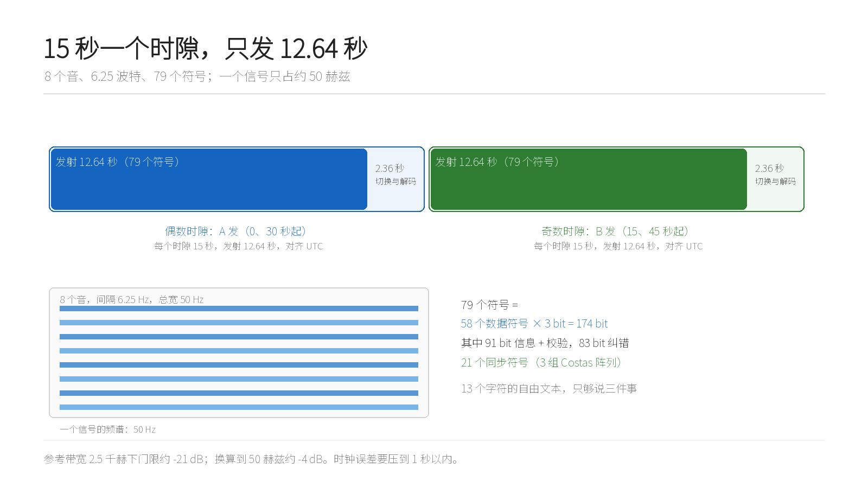This screenshot has height=488, width=868.
Task: Click '2.36 秒' in the green time slot
Action: pos(769,169)
